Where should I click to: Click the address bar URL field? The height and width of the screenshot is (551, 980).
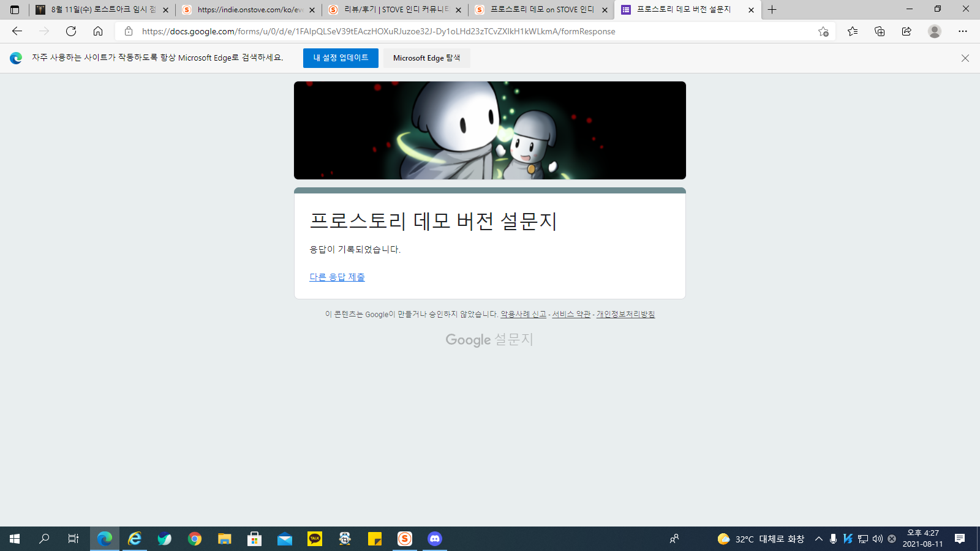(429, 31)
